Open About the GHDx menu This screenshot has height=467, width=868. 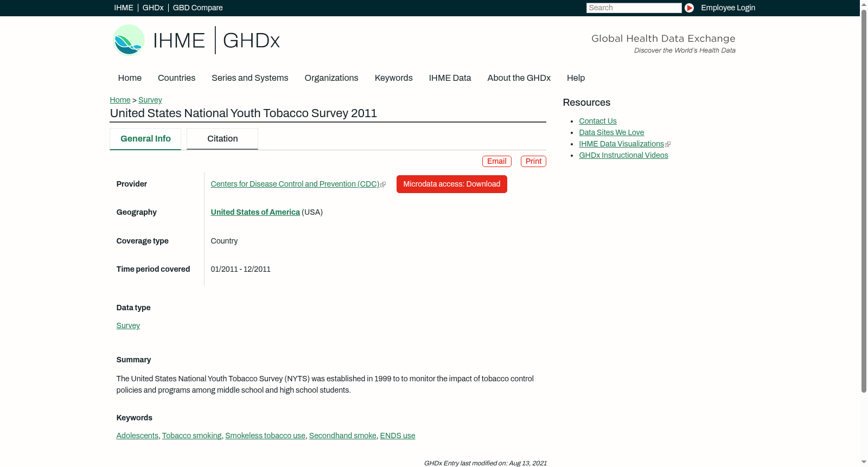coord(519,78)
